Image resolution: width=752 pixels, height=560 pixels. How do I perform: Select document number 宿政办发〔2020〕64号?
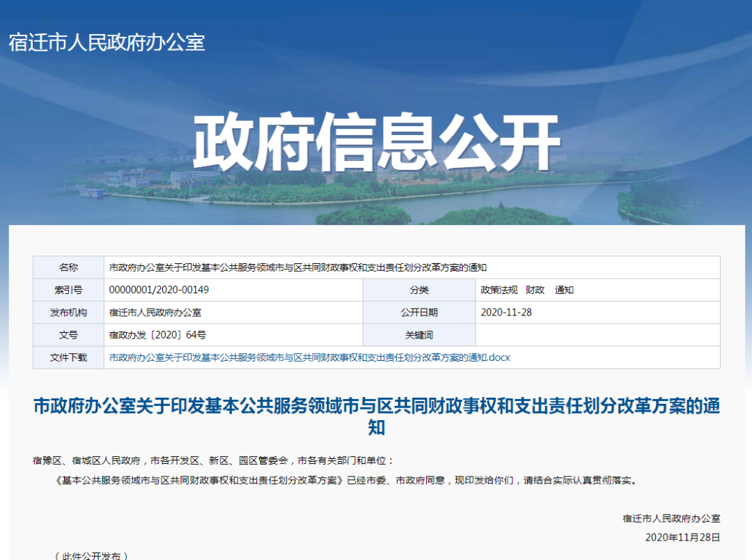coord(157,335)
